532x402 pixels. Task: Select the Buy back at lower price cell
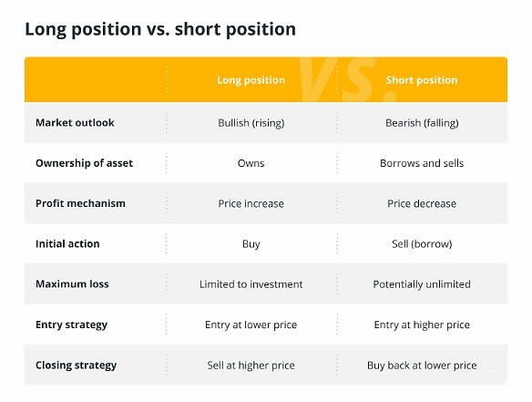(x=422, y=366)
